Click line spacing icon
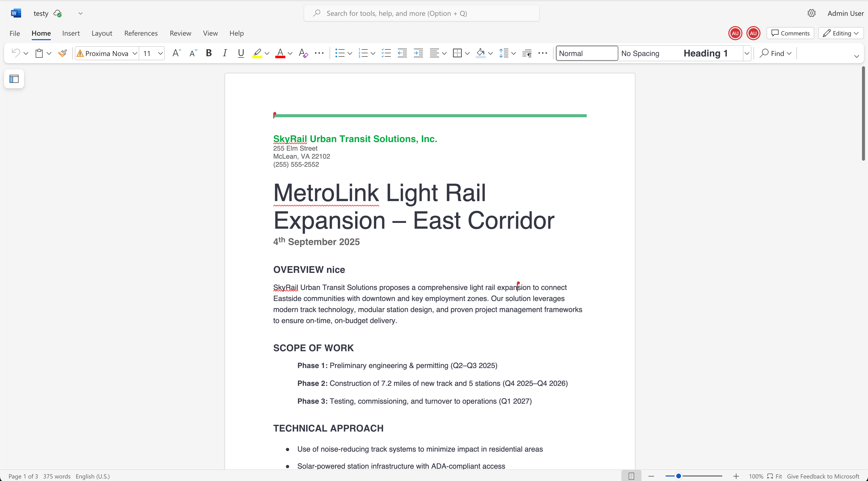 click(x=504, y=53)
